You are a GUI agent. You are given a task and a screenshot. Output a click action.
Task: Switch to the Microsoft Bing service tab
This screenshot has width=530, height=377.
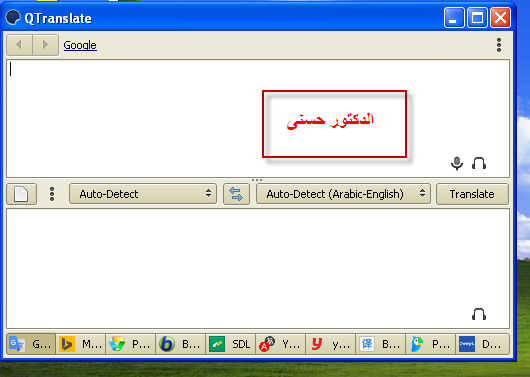pos(80,344)
